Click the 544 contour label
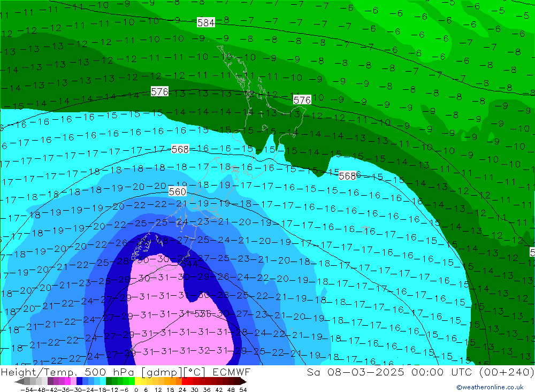Image resolution: width=535 pixels, height=392 pixels. [189, 264]
